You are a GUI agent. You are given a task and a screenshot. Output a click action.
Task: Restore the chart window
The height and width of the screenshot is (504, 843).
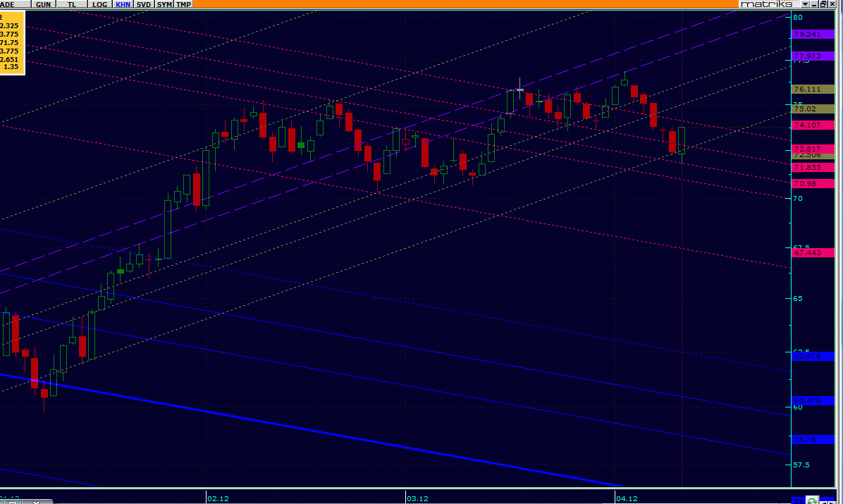(823, 4)
